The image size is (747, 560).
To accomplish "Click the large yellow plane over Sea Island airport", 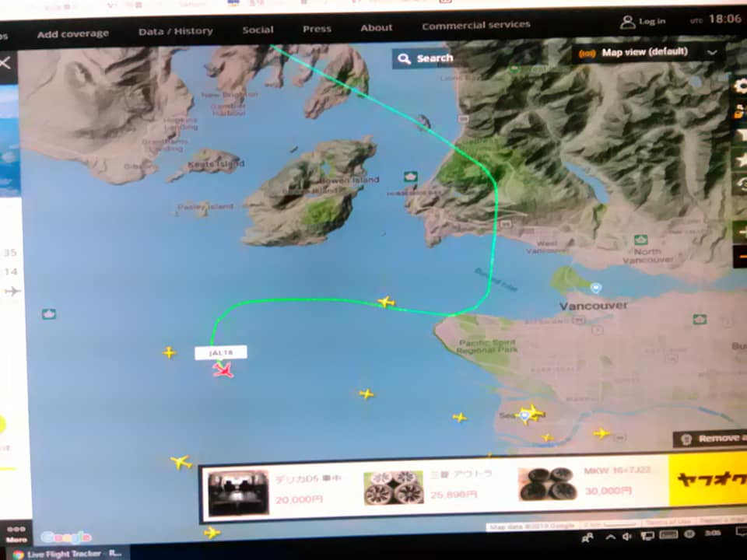I will [531, 412].
